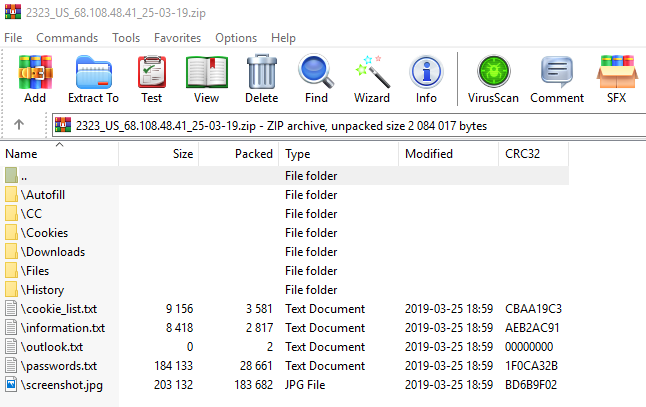646x407 pixels.
Task: Click the Find magnifier icon
Action: [x=316, y=71]
